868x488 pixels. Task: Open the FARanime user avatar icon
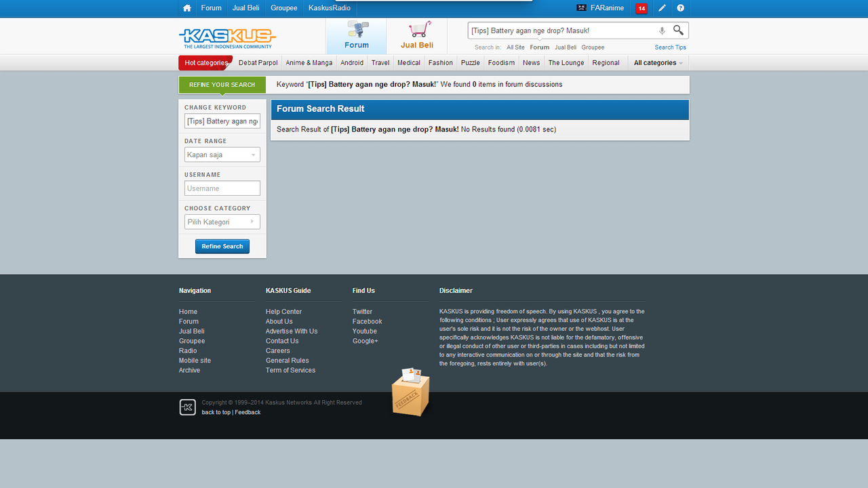(x=581, y=8)
